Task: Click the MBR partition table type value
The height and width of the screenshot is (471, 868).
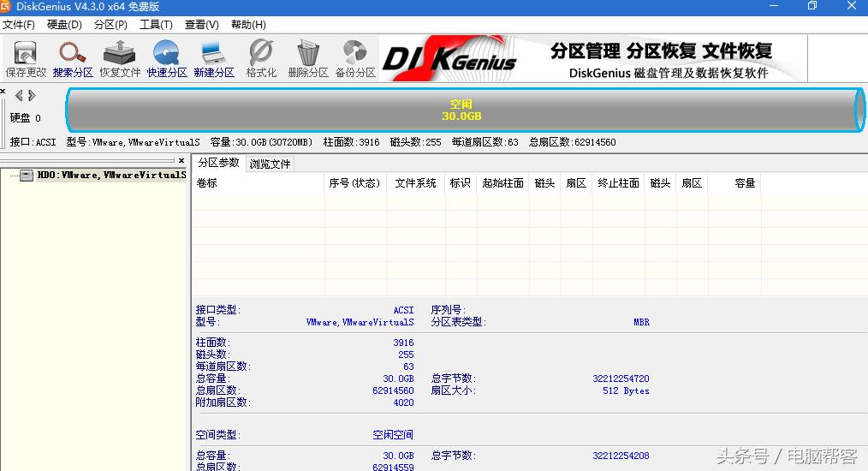Action: 641,322
